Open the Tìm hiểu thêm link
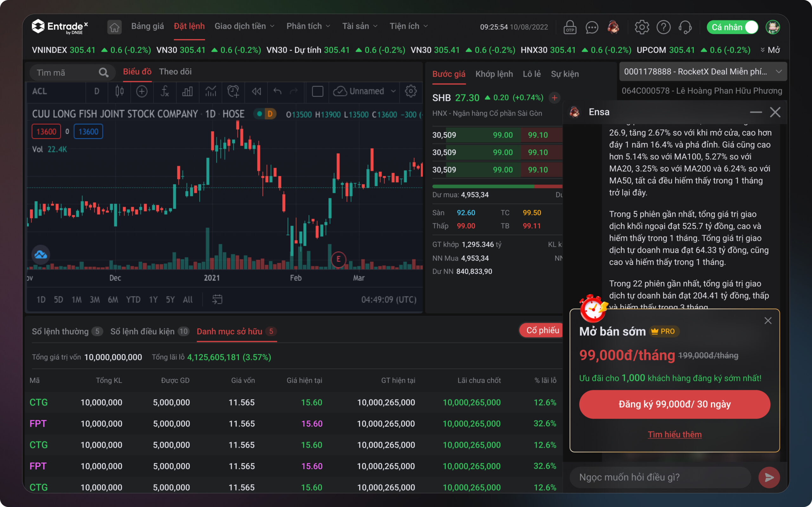Image resolution: width=812 pixels, height=507 pixels. pos(674,434)
